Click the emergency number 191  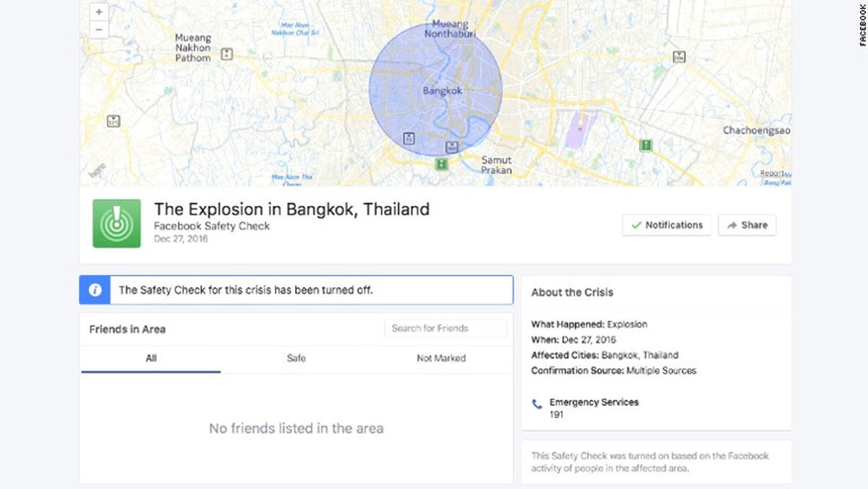[x=557, y=414]
